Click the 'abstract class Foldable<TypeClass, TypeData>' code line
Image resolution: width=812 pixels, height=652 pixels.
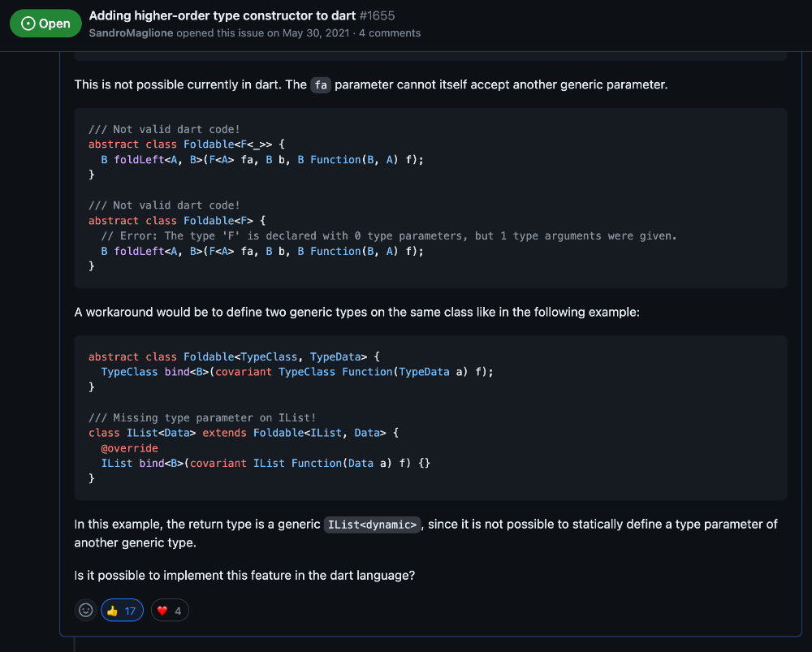tap(228, 356)
